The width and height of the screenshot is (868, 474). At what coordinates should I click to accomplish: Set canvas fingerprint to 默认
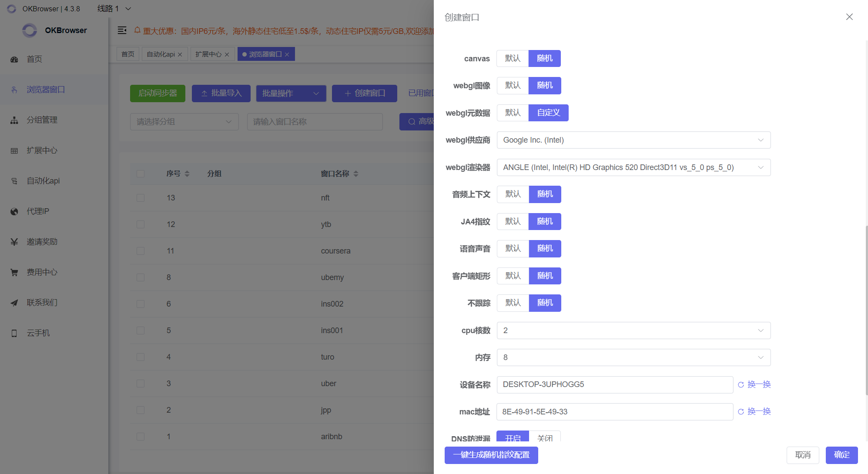[513, 59]
